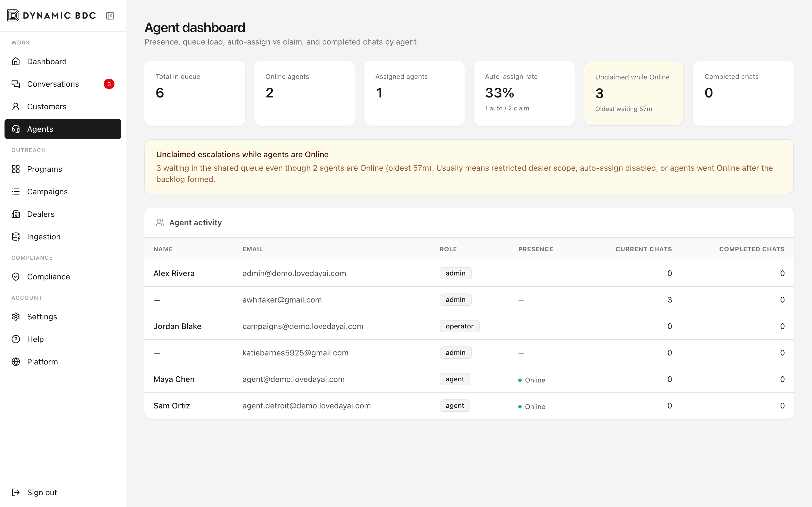Open Dashboard via the home icon
Viewport: 812px width, 507px height.
(16, 61)
